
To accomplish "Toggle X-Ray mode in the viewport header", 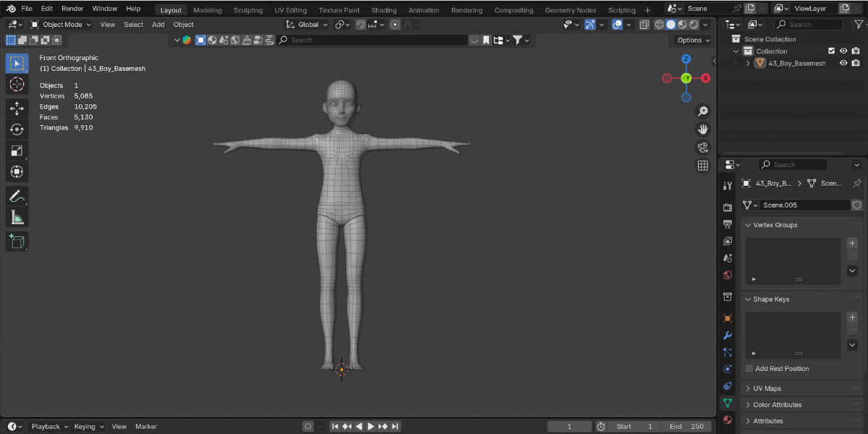I will (644, 24).
